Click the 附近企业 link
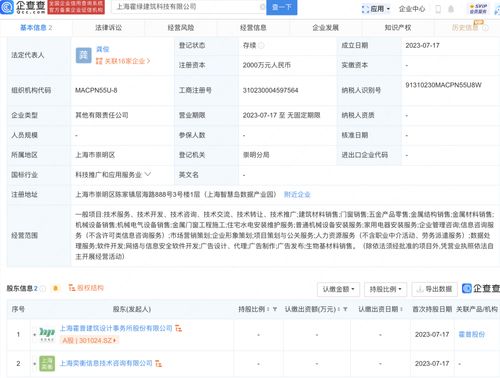 click(x=297, y=194)
